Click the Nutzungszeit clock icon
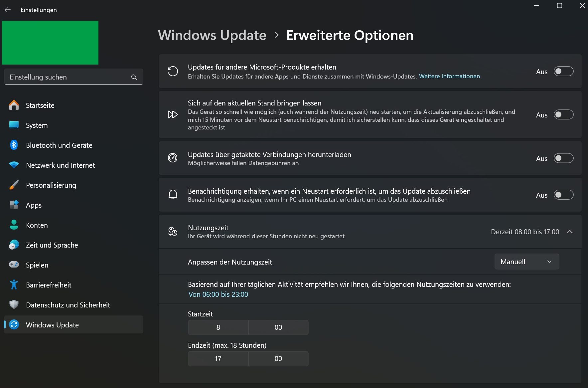The width and height of the screenshot is (588, 388). (x=173, y=232)
